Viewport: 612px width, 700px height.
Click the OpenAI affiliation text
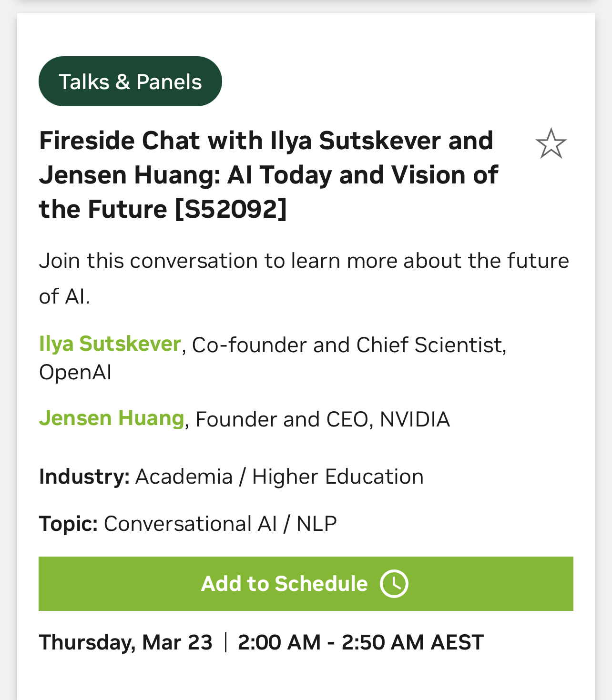tap(75, 372)
